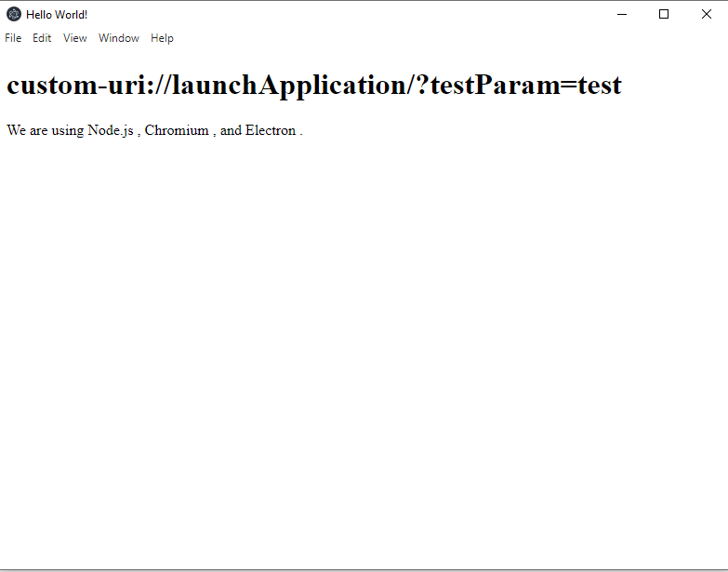Open the View menu

pyautogui.click(x=74, y=38)
